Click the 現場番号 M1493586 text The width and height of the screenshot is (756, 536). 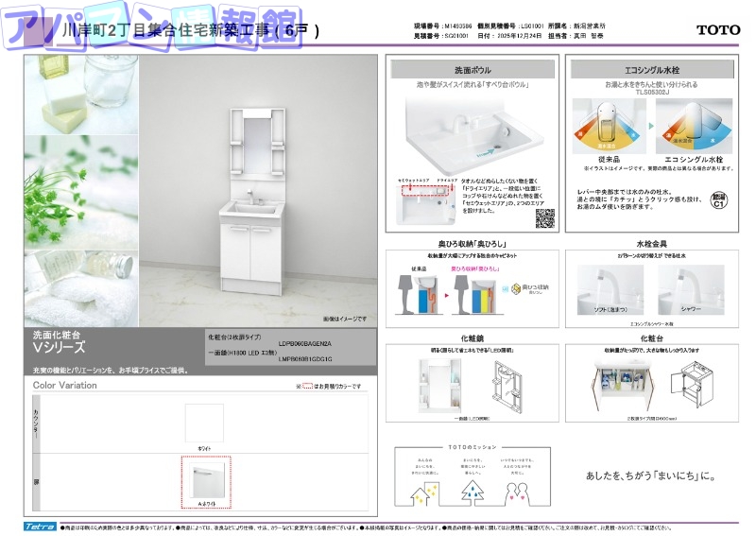click(442, 26)
